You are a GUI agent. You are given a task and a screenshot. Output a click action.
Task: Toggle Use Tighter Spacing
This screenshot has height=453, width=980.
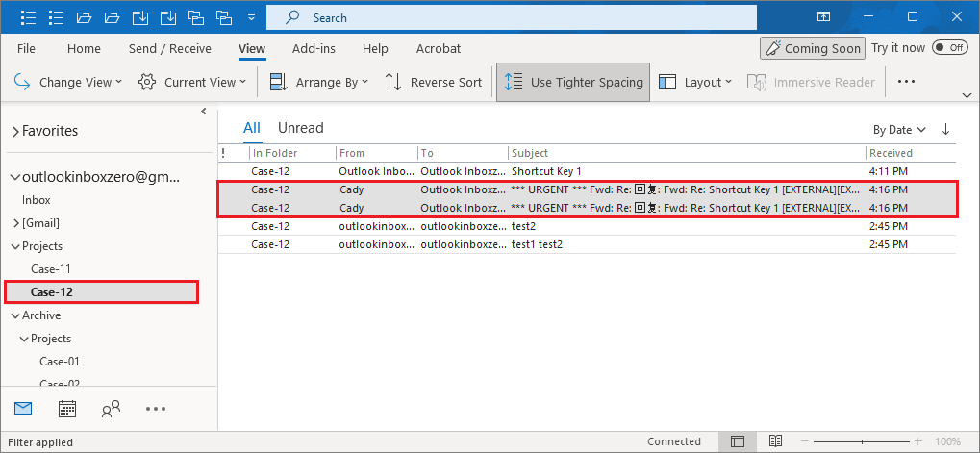574,83
